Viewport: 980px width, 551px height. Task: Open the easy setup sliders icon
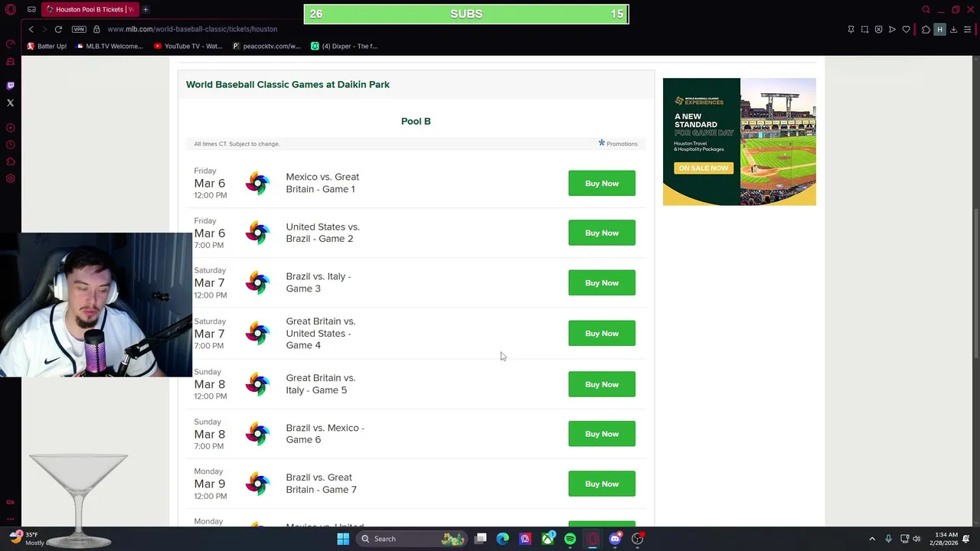(x=968, y=29)
